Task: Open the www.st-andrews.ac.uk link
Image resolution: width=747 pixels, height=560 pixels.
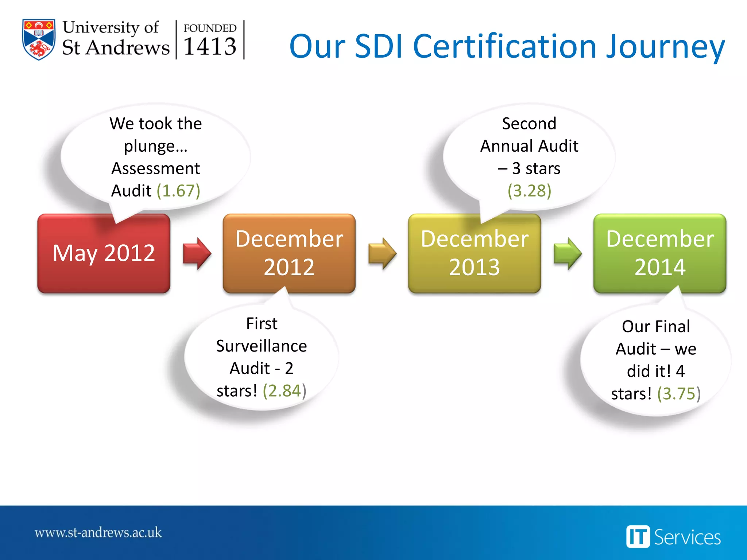Action: pyautogui.click(x=98, y=533)
